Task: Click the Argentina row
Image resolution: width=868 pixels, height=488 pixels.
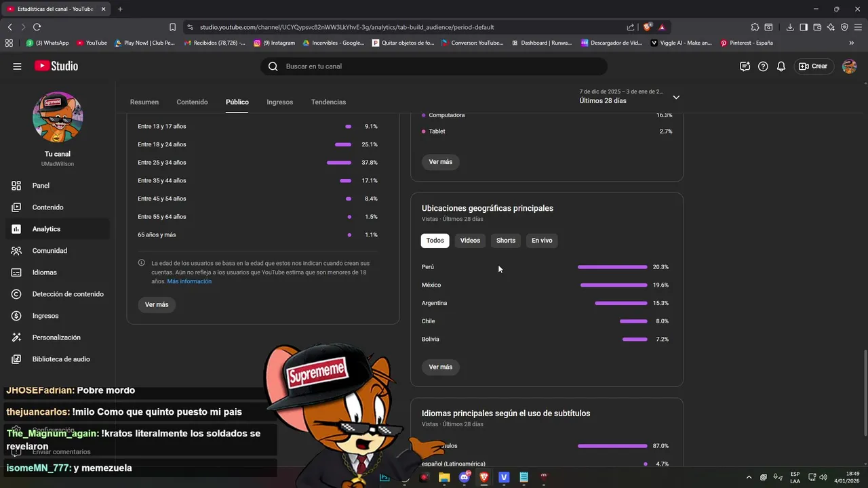Action: click(546, 303)
